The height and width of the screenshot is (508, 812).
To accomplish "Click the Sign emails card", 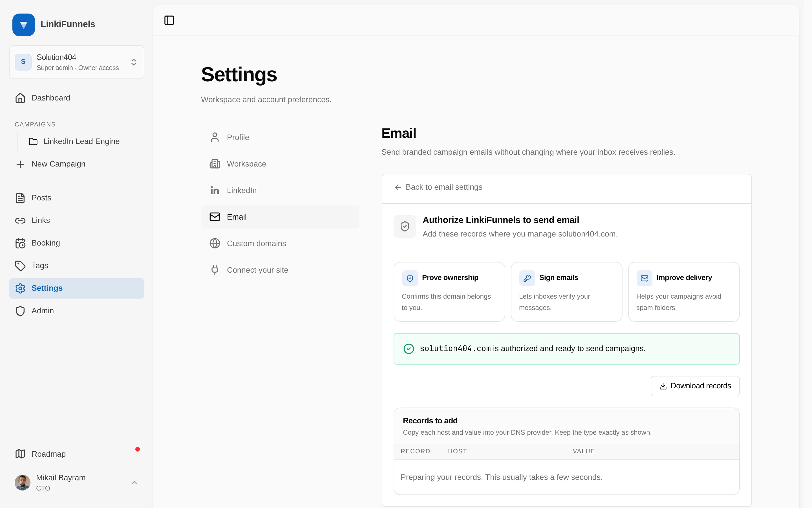I will pos(566,292).
